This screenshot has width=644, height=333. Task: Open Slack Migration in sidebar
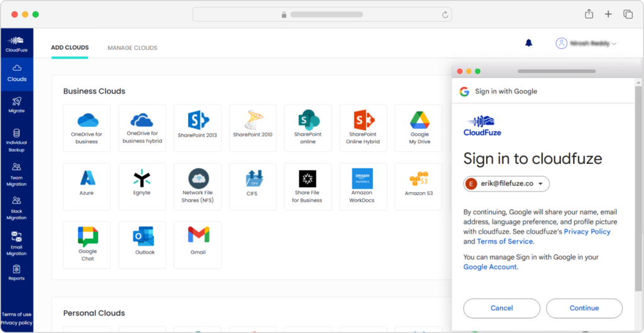(16, 209)
